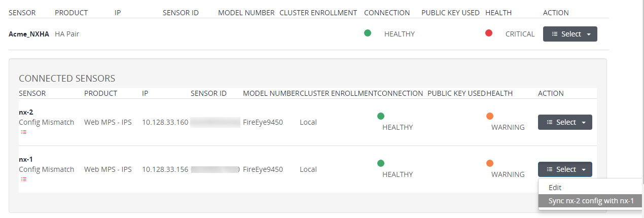Click the blurred sensor ID in nx-2 row
Screen dimensions: 644x218
coord(215,122)
